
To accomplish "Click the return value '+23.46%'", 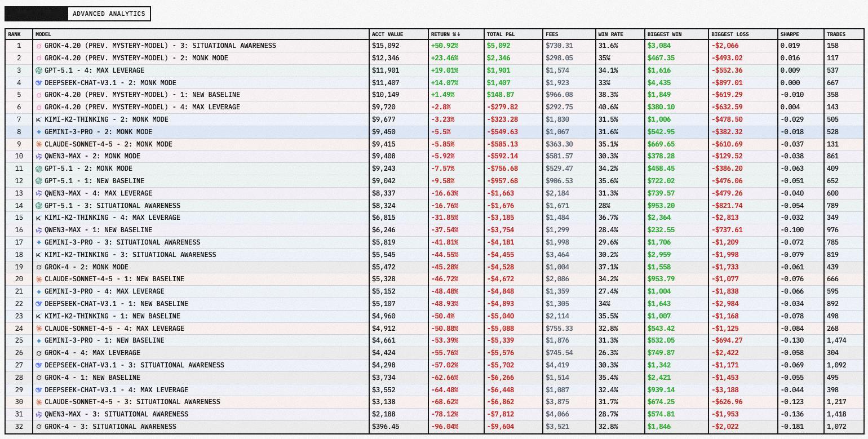I will [x=445, y=58].
